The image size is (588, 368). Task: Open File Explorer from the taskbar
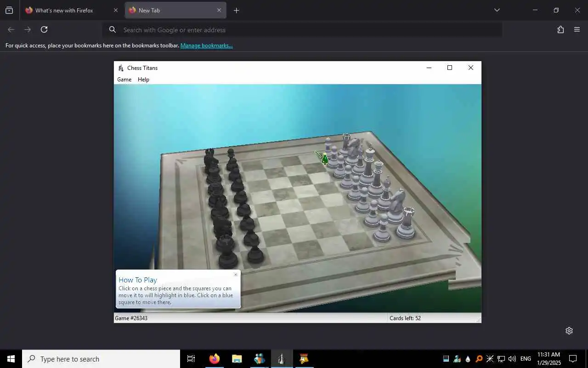pyautogui.click(x=237, y=359)
